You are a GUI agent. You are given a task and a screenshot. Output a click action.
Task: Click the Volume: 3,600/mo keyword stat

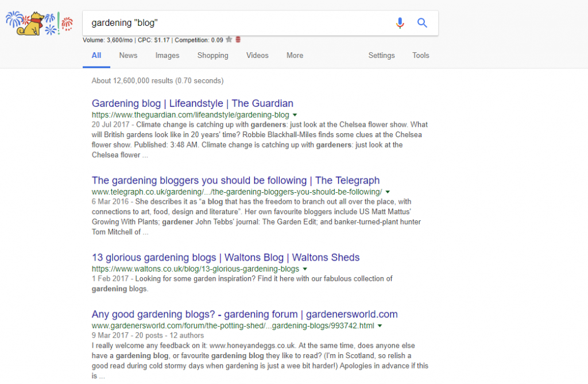tap(107, 40)
